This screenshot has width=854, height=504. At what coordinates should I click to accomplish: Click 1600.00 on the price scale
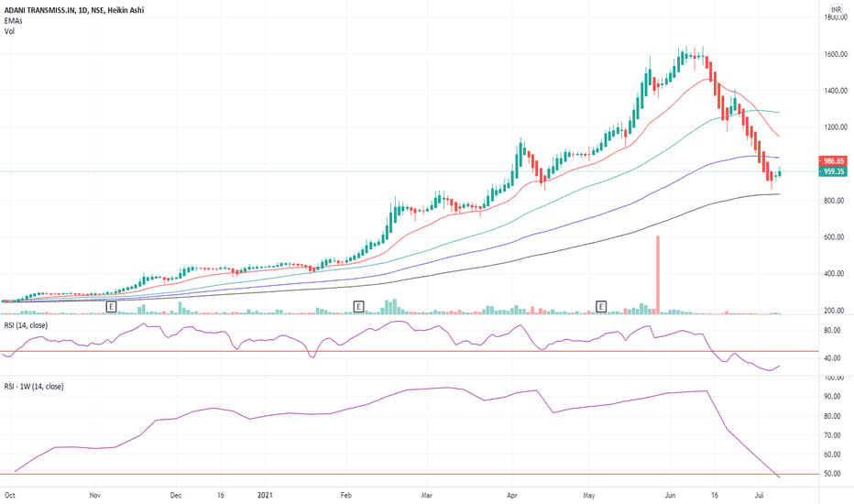(836, 54)
